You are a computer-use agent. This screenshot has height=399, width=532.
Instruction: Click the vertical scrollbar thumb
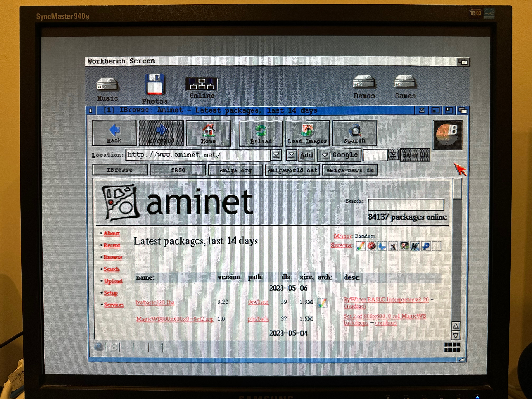457,189
